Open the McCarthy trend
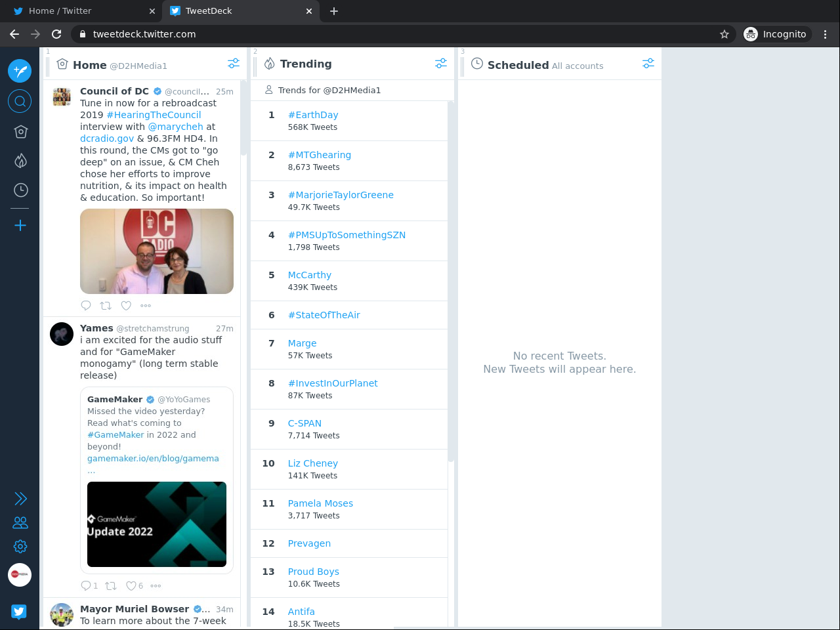Screen dimensions: 840x630 coord(310,275)
